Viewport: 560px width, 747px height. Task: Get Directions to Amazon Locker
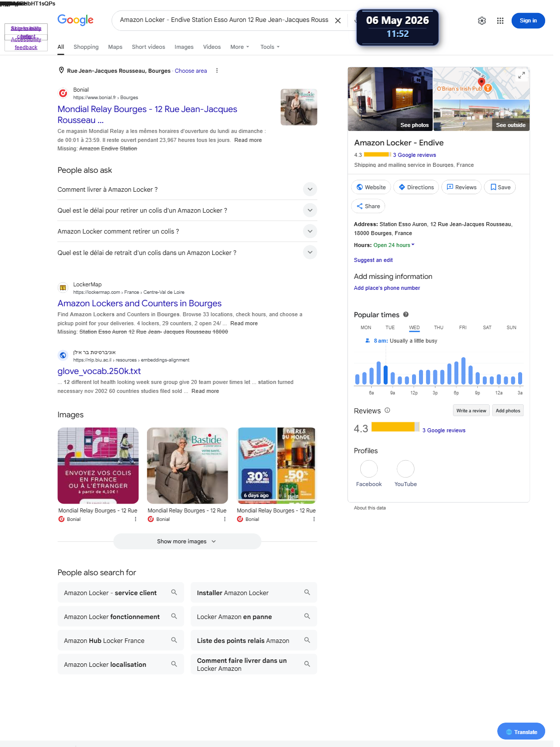[x=417, y=187]
